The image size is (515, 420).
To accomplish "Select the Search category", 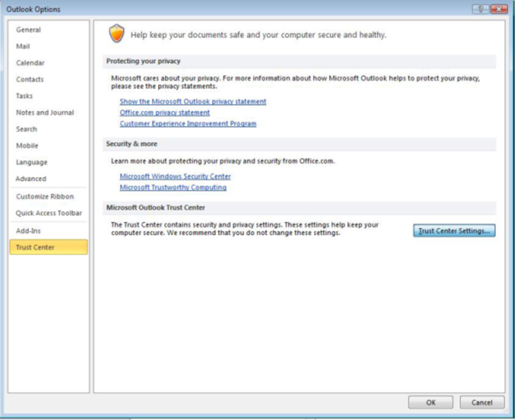I will [x=49, y=129].
